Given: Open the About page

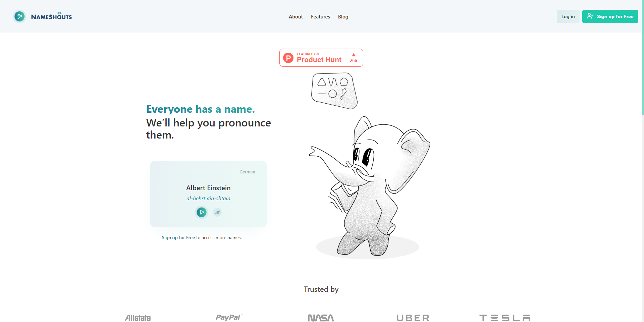Looking at the screenshot, I should [296, 17].
